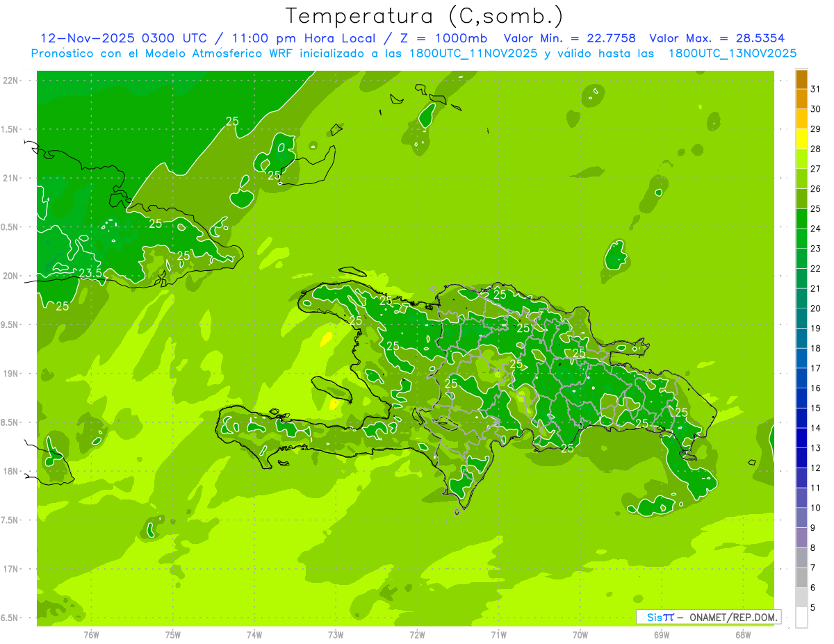The image size is (834, 644).
Task: Click the title 'Temperatura (C,somb.)'
Action: (424, 15)
